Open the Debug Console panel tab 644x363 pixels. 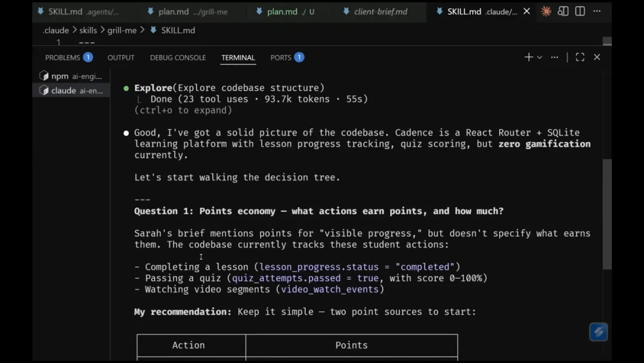tap(178, 57)
